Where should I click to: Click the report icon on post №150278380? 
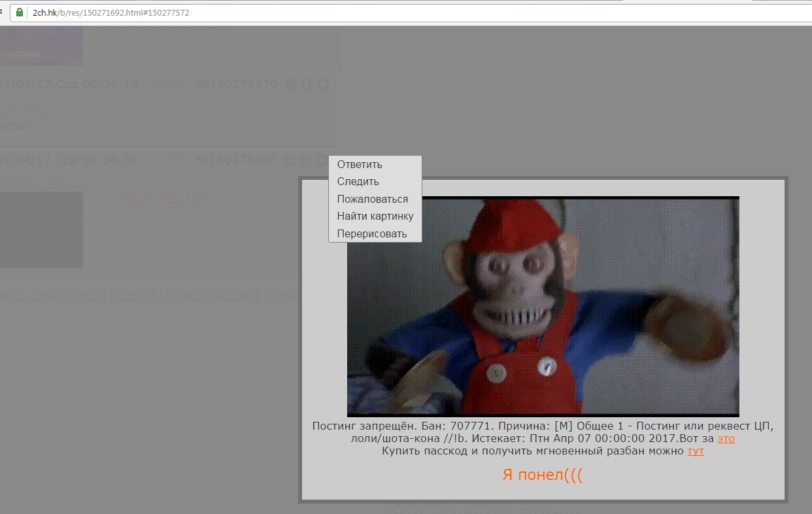coord(306,160)
